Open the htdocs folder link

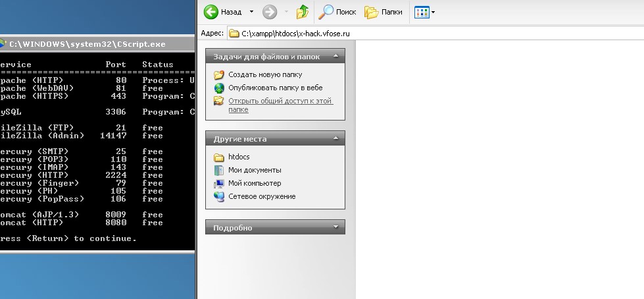point(239,157)
